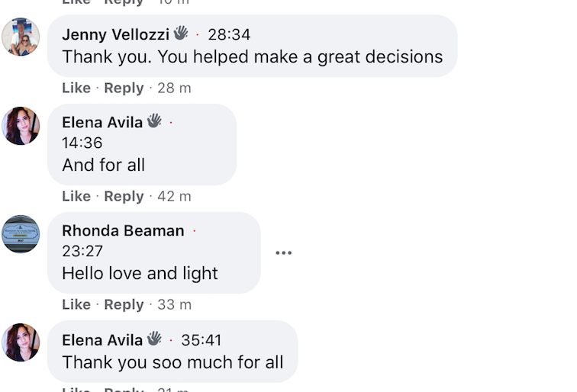Like Jenny Vellozzi's comment
The width and height of the screenshot is (577, 392).
click(x=76, y=88)
